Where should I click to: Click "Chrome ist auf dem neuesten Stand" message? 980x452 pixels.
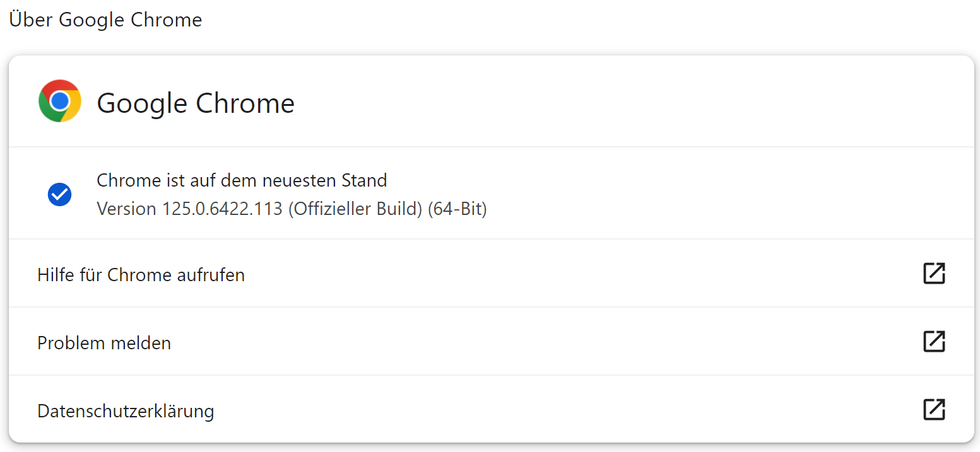(x=242, y=181)
